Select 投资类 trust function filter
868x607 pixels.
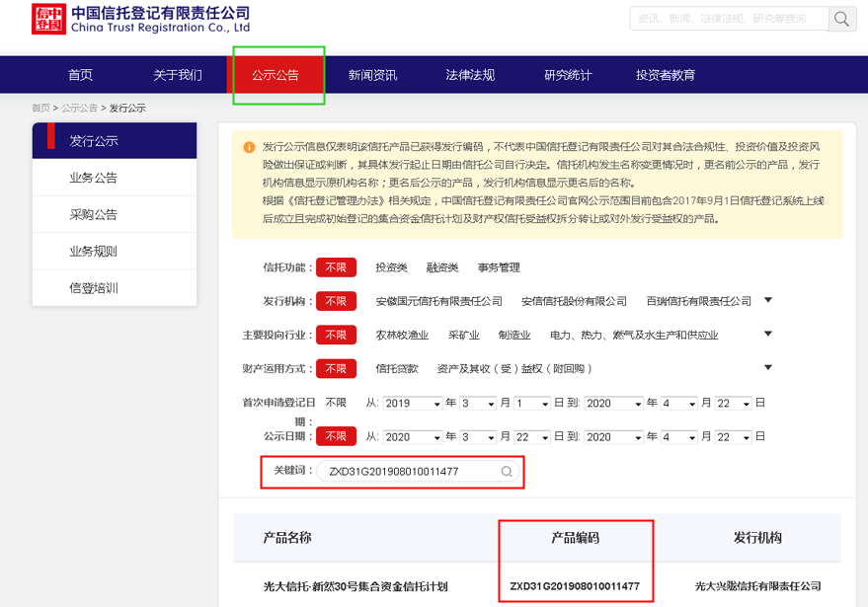point(391,267)
